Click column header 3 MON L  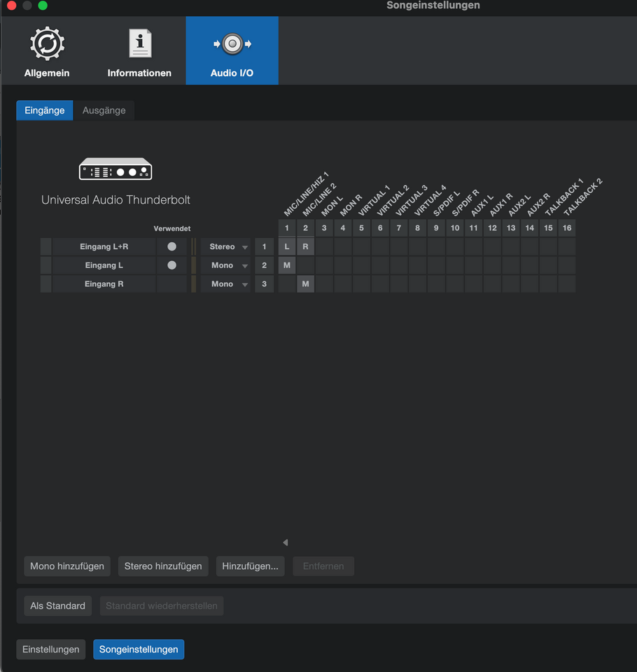click(x=324, y=228)
